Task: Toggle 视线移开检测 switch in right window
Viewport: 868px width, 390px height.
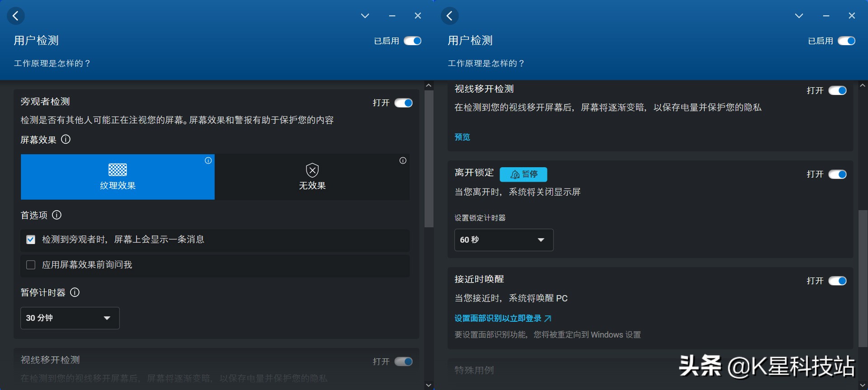Action: [837, 91]
